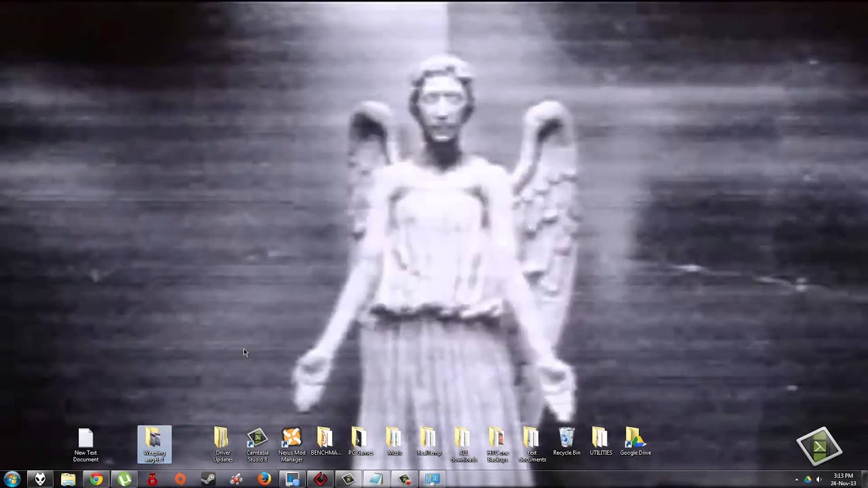Open Firefox from the taskbar
The image size is (868, 488).
point(264,480)
